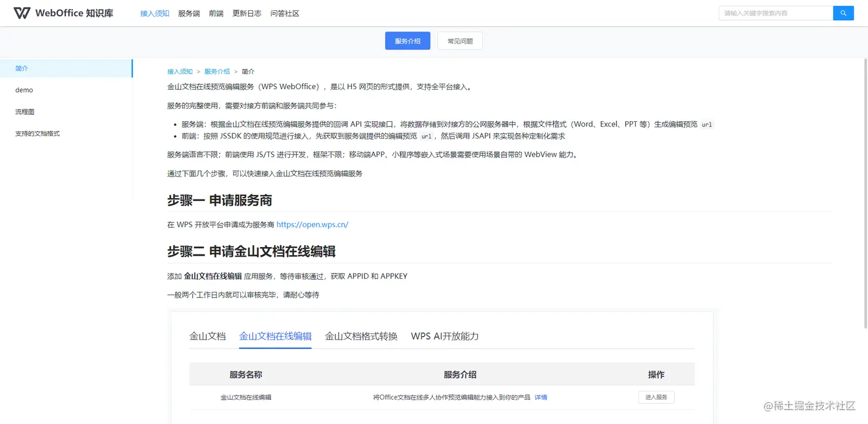Open the 前端 top menu item
The width and height of the screenshot is (868, 424).
[x=216, y=13]
